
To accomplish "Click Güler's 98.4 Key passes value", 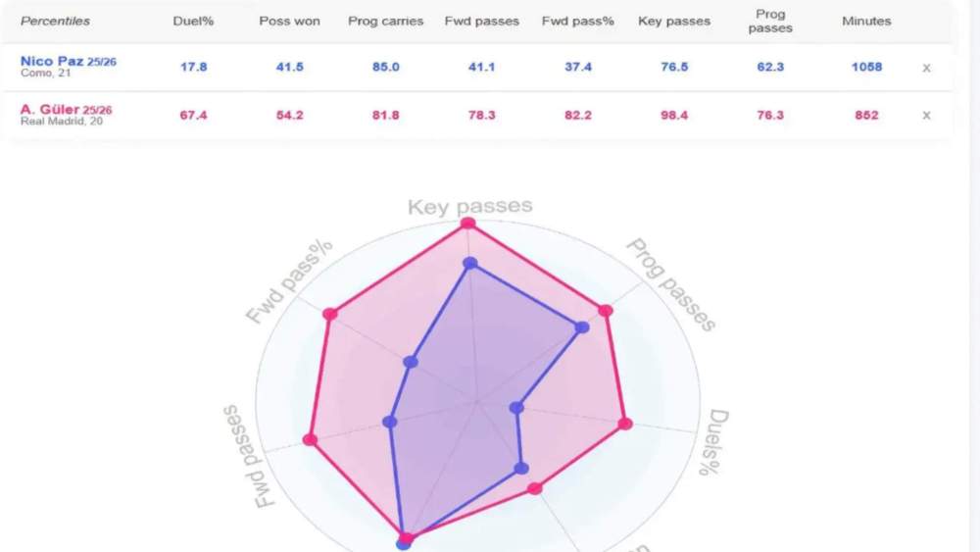I will click(x=673, y=116).
